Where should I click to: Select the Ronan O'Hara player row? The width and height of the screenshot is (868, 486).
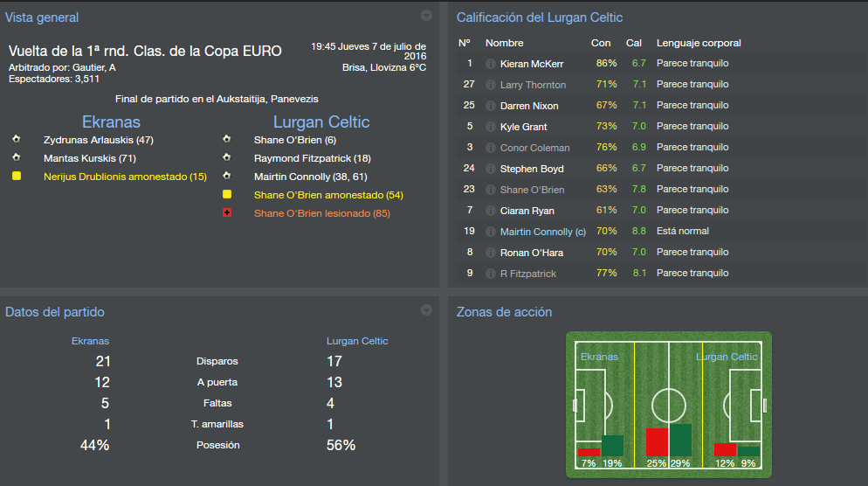(658, 252)
